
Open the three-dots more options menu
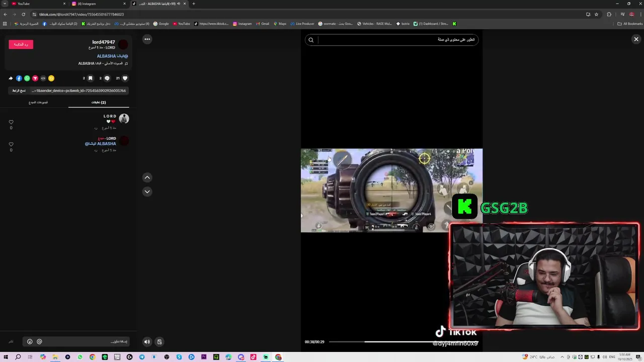147,39
